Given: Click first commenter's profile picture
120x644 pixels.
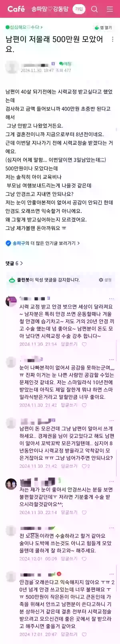Looking at the screenshot, I should (x=11, y=301).
